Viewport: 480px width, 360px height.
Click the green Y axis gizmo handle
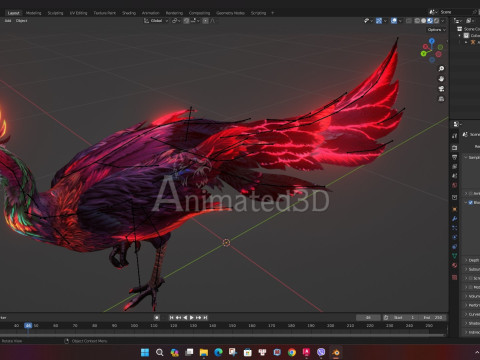point(424,53)
